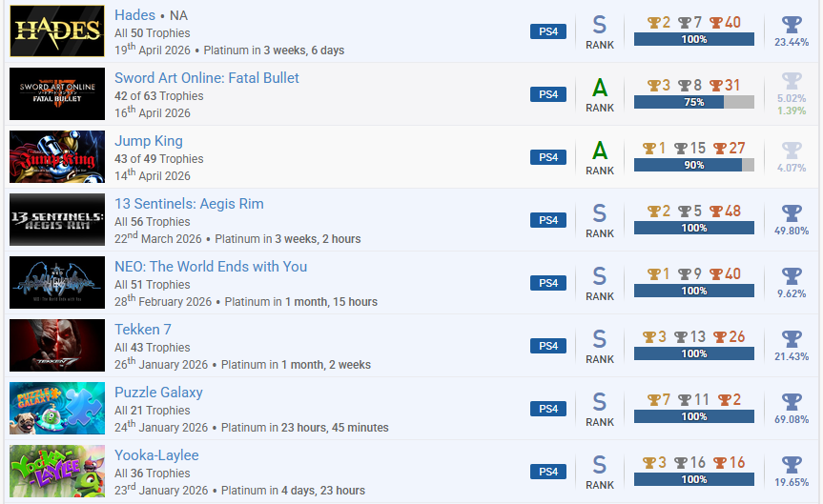This screenshot has height=504, width=823.
Task: Click the platinum trophy icon showing 69.08%
Action: (792, 402)
